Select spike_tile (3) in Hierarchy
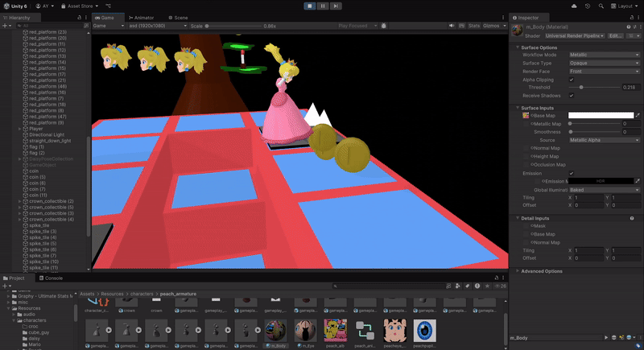 tap(43, 232)
